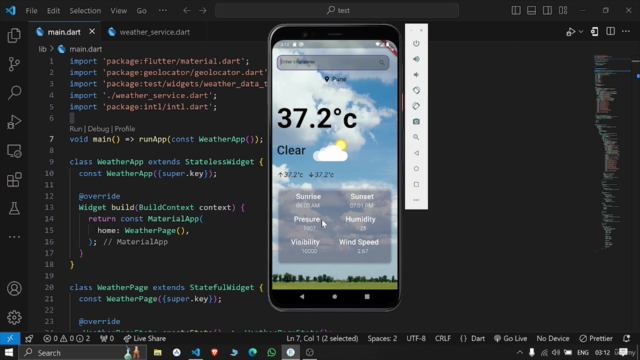640x360 pixels.
Task: Toggle bottom panel visibility
Action: pos(531,11)
